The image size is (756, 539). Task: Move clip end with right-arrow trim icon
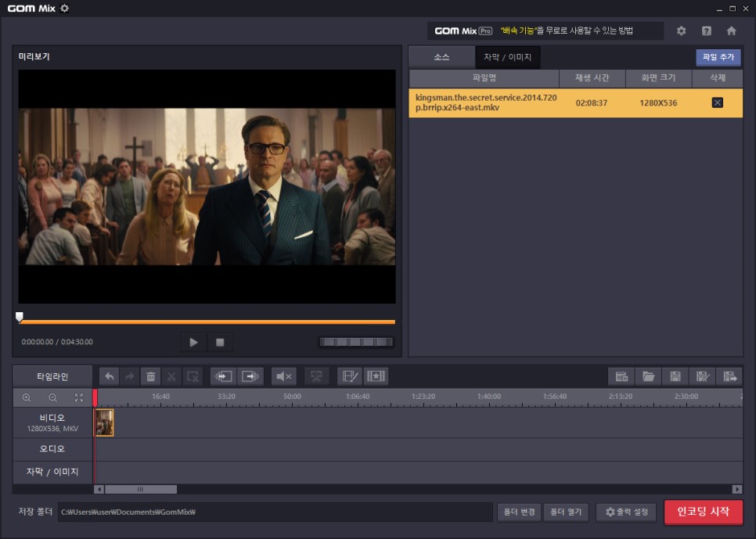(x=250, y=376)
